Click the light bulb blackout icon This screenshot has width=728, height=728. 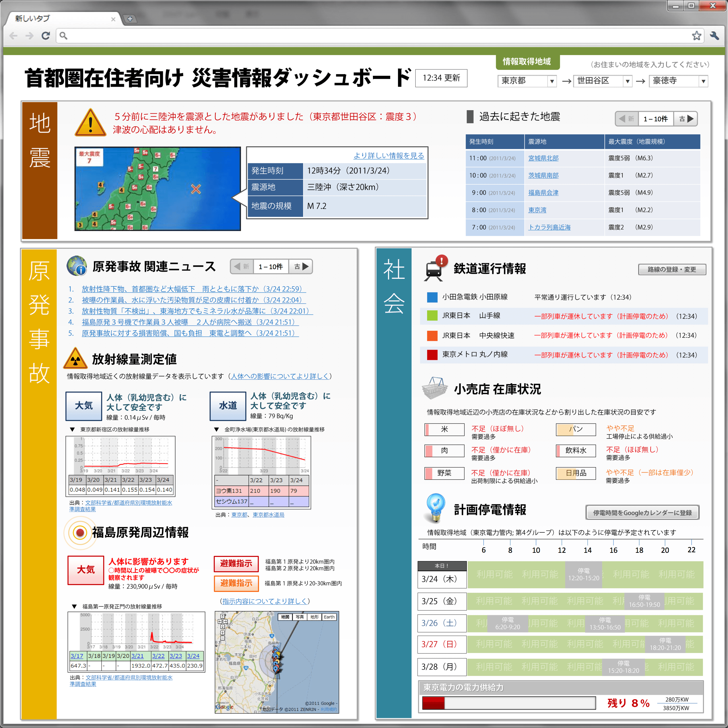tap(436, 508)
